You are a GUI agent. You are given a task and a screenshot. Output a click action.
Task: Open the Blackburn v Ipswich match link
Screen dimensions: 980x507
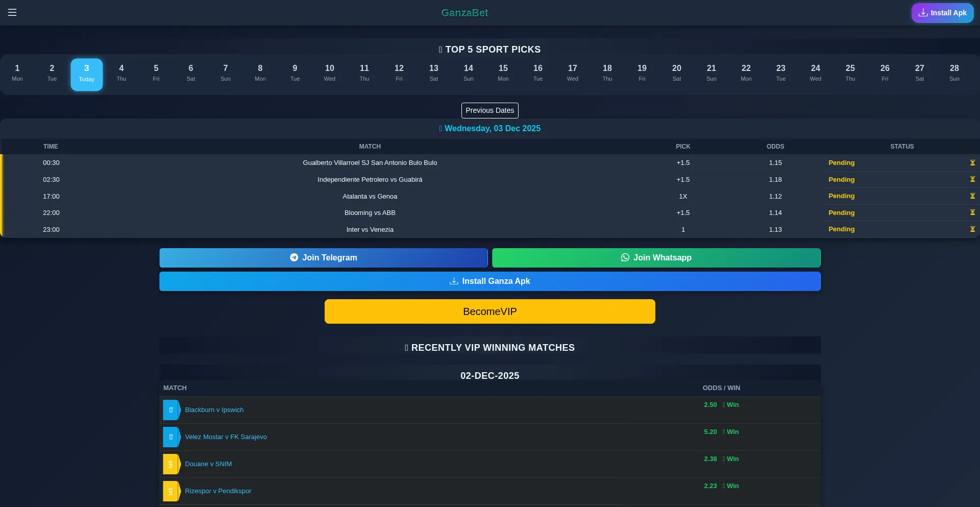coord(214,410)
